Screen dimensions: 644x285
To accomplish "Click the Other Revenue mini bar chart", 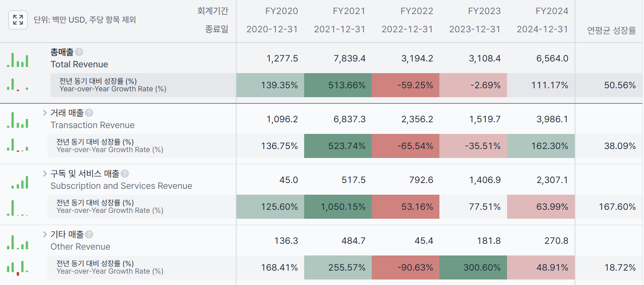I will pos(18,242).
